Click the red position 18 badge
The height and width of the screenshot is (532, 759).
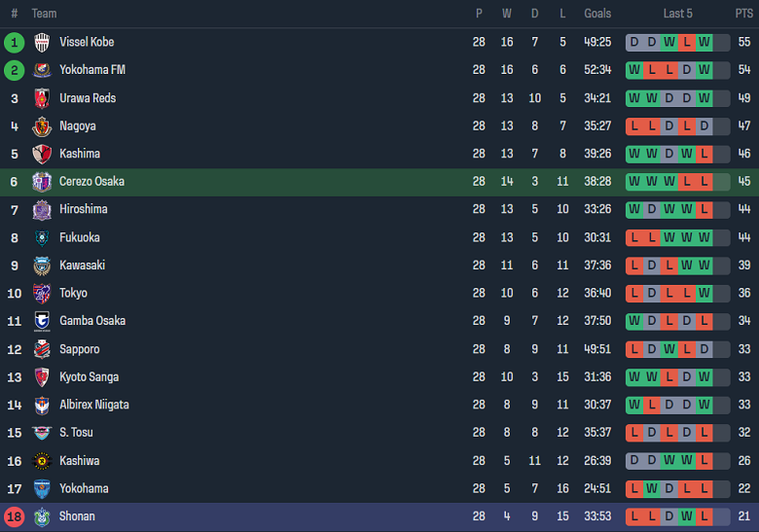14,516
